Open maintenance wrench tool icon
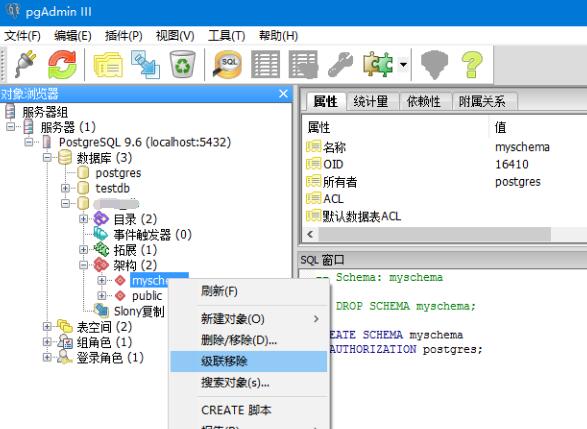The image size is (587, 429). (340, 64)
